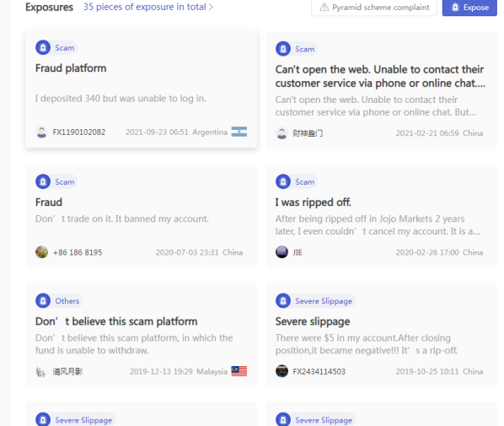Click the Scam badge icon on the Fraud card
The width and height of the screenshot is (504, 426).
[43, 182]
